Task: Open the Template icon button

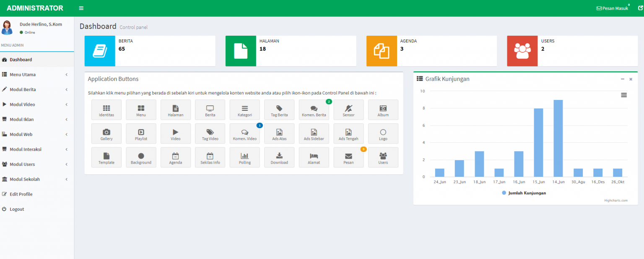Action: pyautogui.click(x=106, y=158)
